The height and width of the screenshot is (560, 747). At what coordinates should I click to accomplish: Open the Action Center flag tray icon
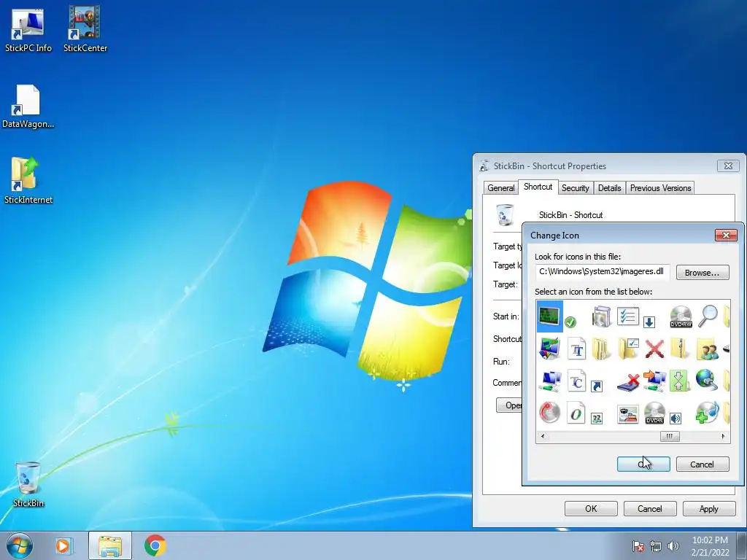638,546
